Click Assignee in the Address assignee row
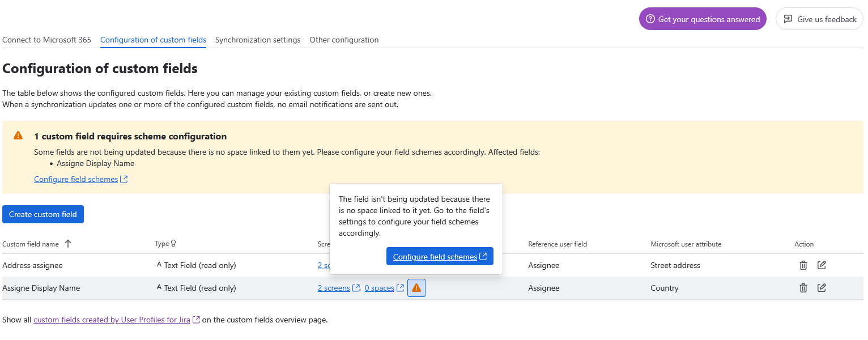 coord(544,265)
